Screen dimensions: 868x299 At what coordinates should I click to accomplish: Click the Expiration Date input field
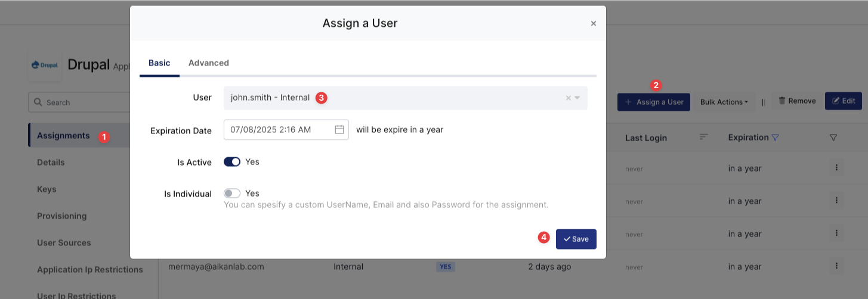click(279, 129)
